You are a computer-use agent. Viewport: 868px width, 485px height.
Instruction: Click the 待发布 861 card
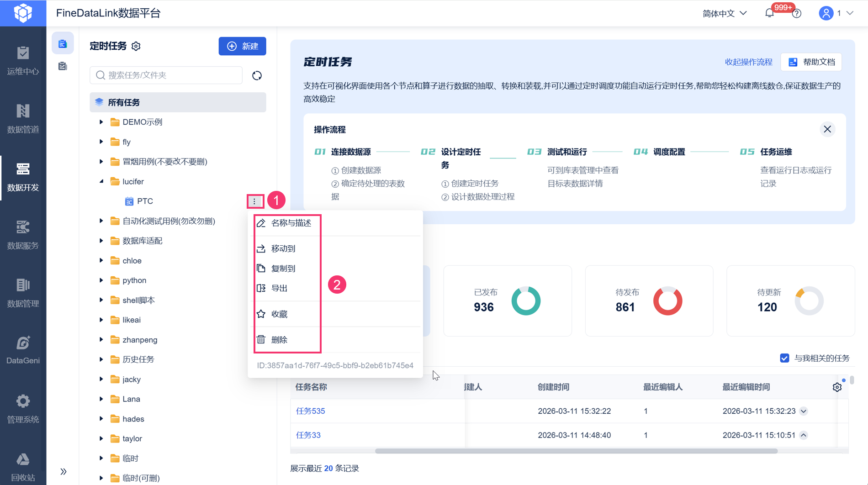[x=649, y=301]
